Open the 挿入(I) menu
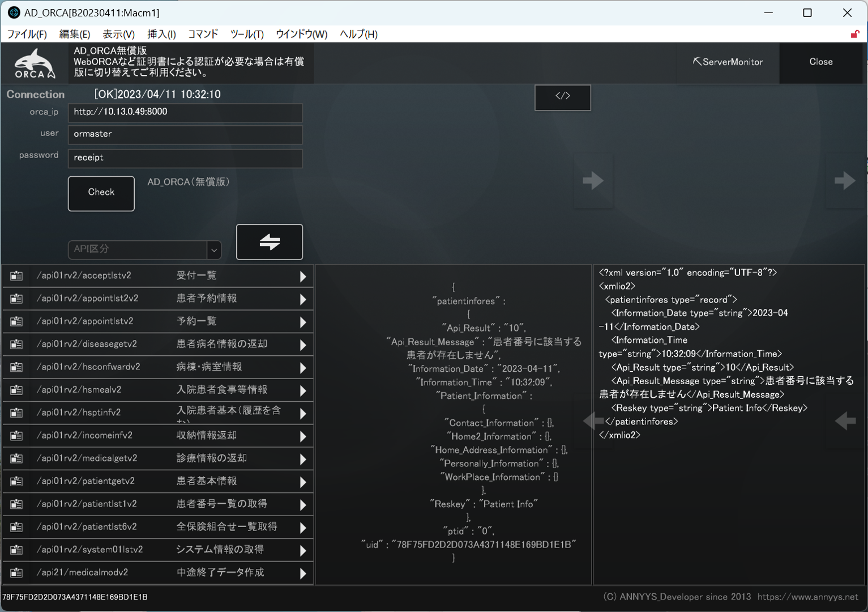Image resolution: width=868 pixels, height=612 pixels. pyautogui.click(x=161, y=34)
